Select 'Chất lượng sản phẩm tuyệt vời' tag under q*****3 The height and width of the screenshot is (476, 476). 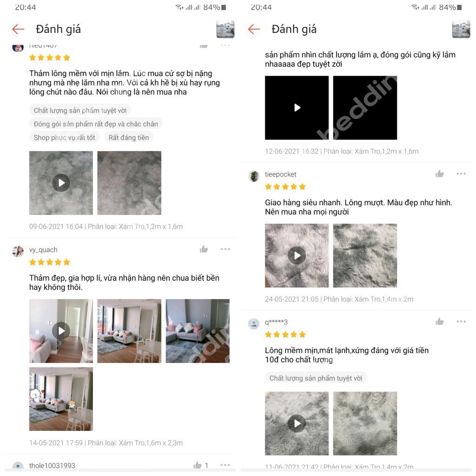coord(316,378)
